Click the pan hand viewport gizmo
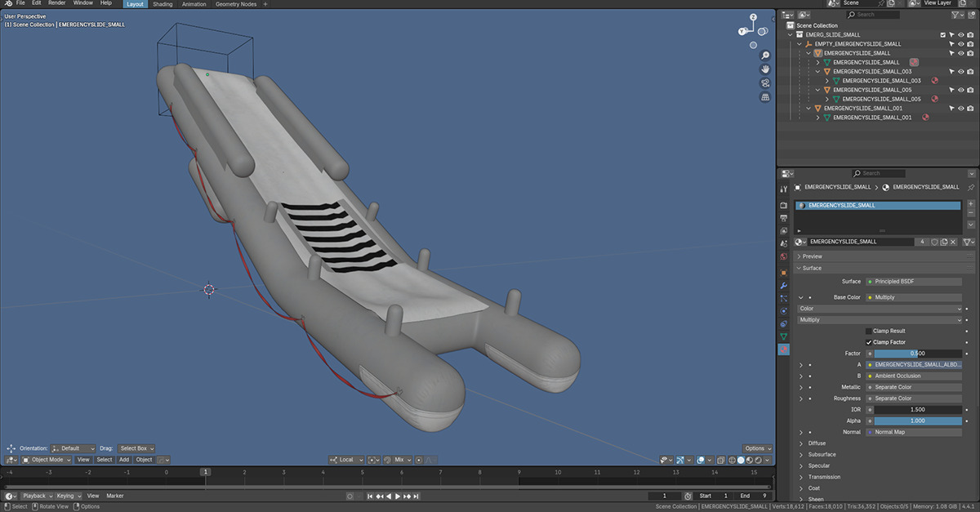This screenshot has height=512, width=980. coord(765,69)
